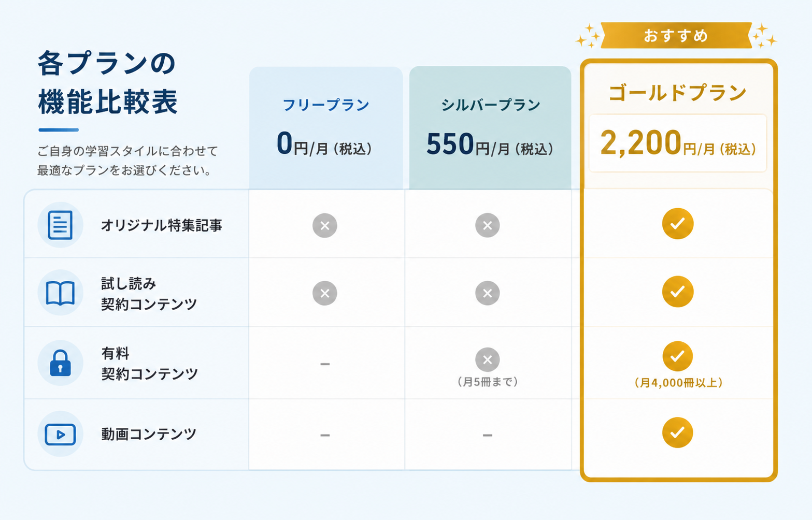This screenshot has width=812, height=520.
Task: Click the 550円/月 price text
Action: point(490,145)
